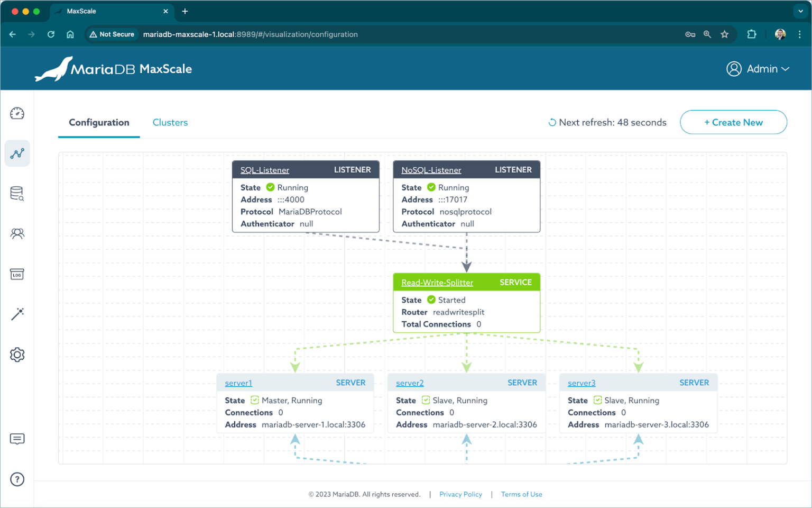Open the Privacy Policy link
Viewport: 812px width, 508px height.
point(460,494)
